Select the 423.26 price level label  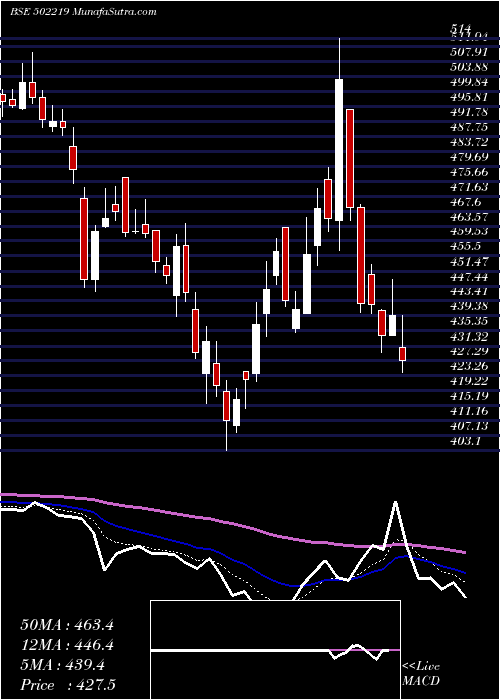pos(468,367)
